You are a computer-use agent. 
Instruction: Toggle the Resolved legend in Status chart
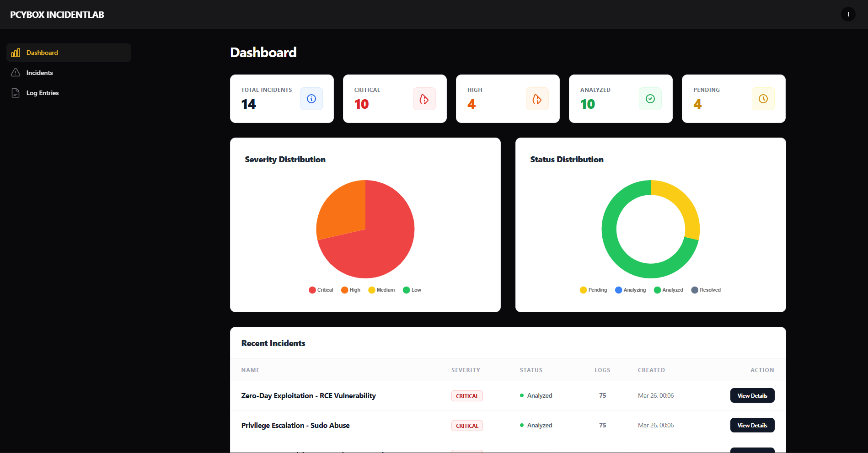click(706, 290)
